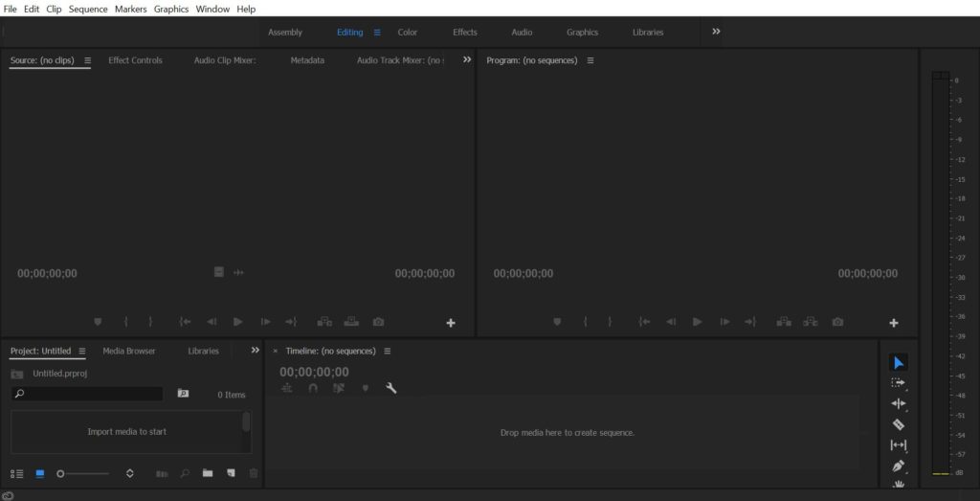This screenshot has height=501, width=980.
Task: Click New Bin folder icon in Project panel
Action: 208,473
